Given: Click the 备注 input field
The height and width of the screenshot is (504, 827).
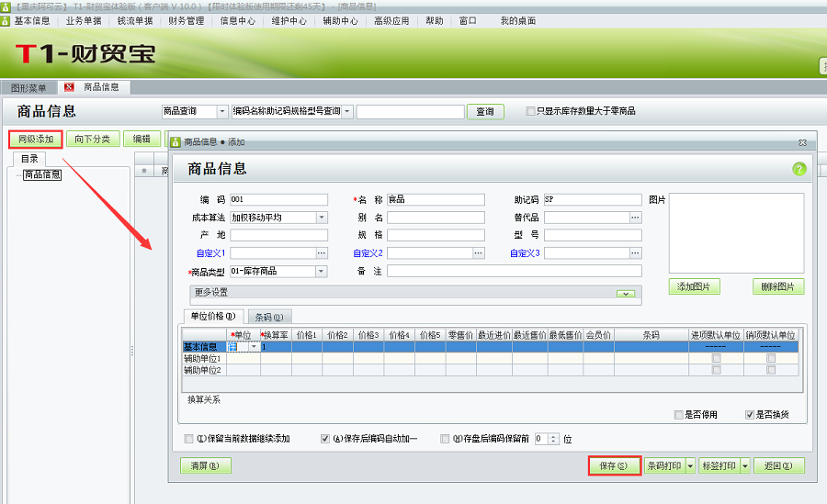Looking at the screenshot, I should pos(515,271).
